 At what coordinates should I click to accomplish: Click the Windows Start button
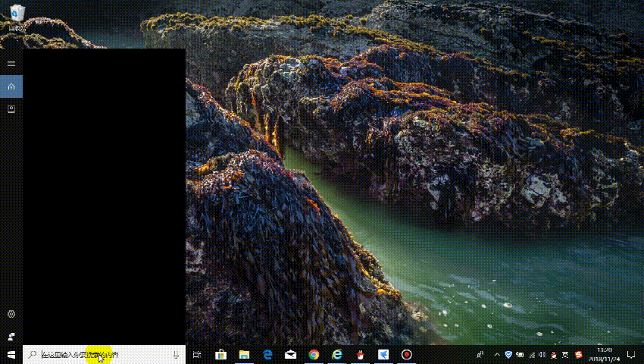pos(11,355)
